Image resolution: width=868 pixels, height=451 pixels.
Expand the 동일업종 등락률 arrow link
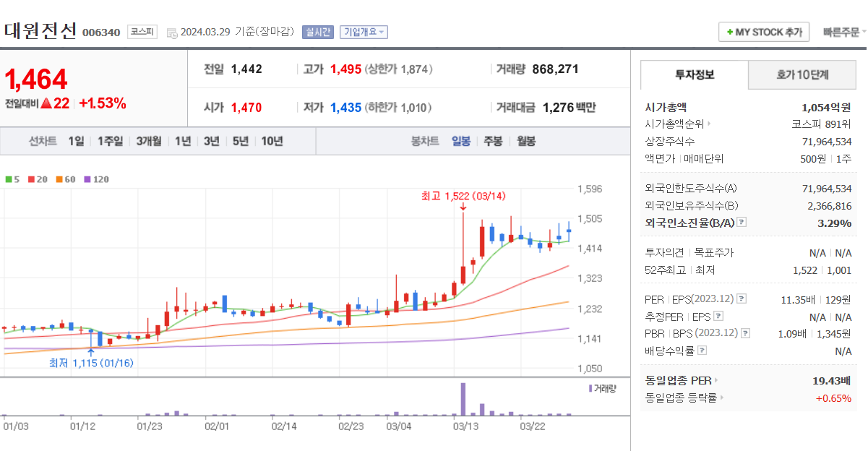pos(721,398)
